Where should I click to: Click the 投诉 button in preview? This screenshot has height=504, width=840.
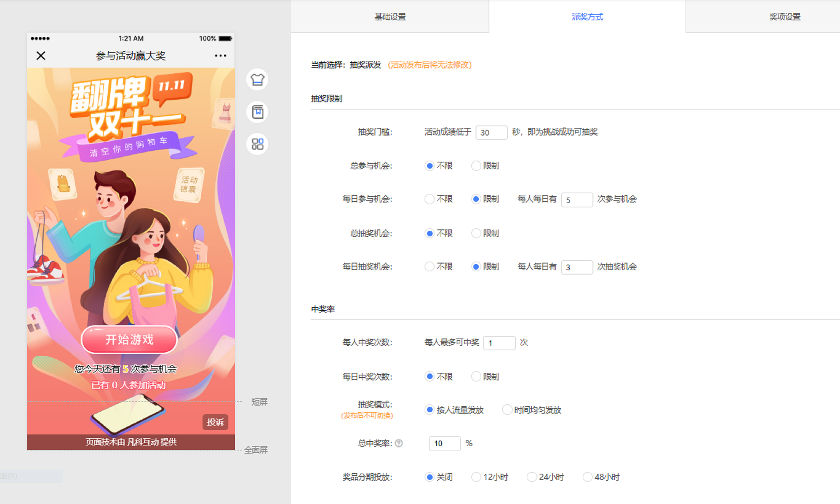click(x=215, y=422)
